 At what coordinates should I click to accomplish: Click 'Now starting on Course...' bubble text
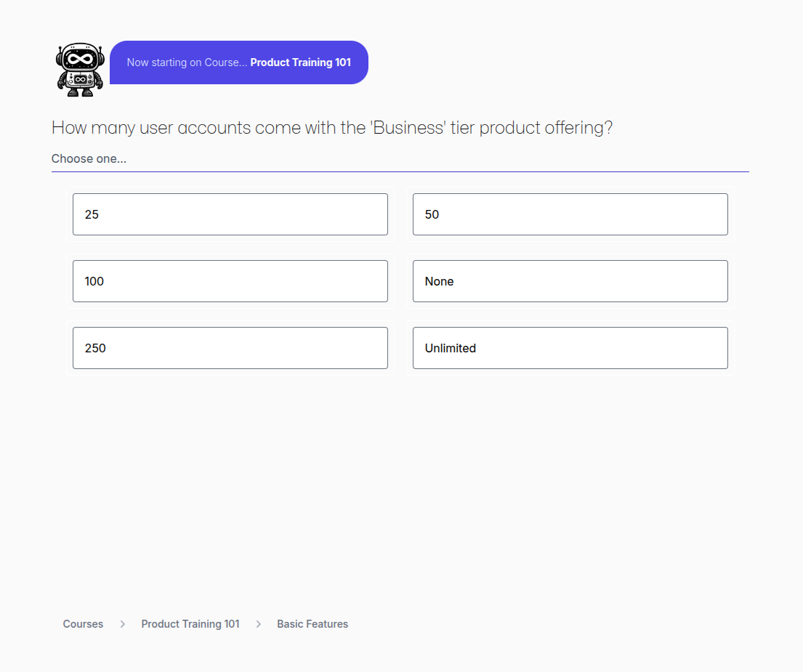coord(187,62)
